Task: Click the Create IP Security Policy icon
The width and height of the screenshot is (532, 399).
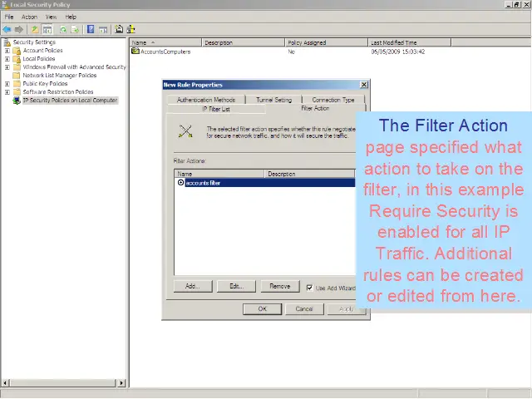Action: point(119,29)
